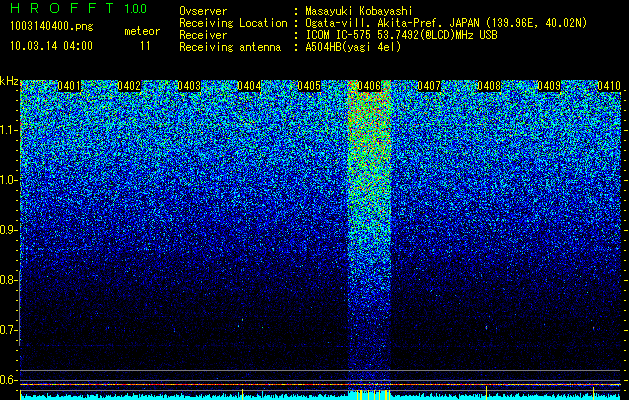Click the Ovserver label
Screen dimensions: 629x400
[203, 11]
